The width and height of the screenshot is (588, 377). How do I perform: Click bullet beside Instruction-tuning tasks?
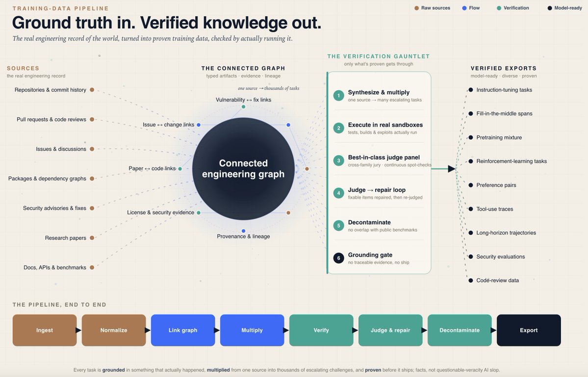tap(471, 90)
